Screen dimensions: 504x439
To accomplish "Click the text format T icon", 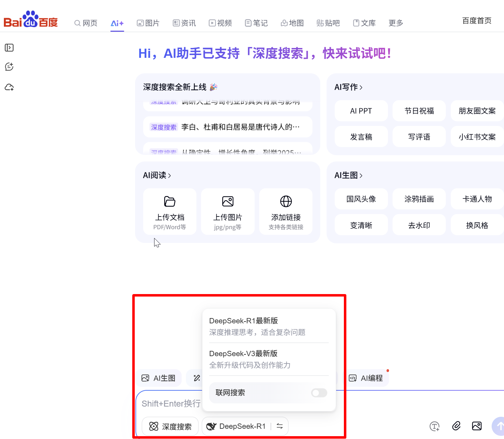I will click(x=435, y=426).
